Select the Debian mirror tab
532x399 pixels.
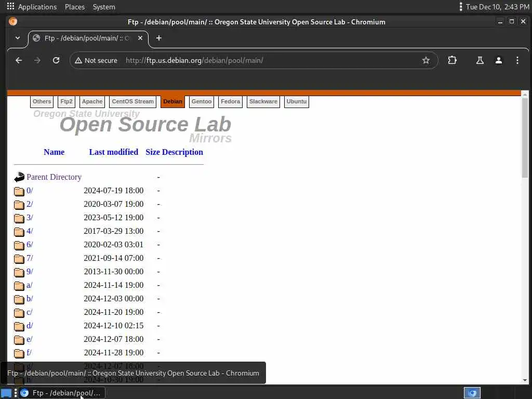172,101
